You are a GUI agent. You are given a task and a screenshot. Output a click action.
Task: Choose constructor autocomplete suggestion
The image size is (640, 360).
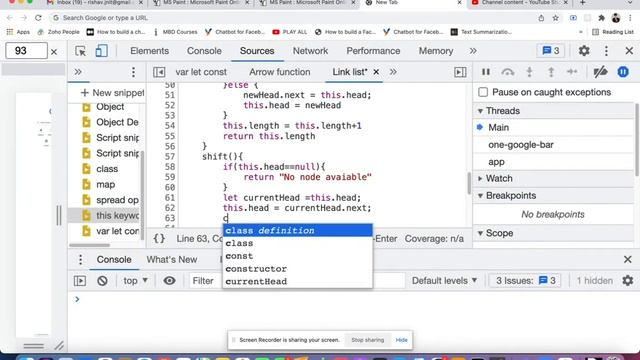(298, 269)
